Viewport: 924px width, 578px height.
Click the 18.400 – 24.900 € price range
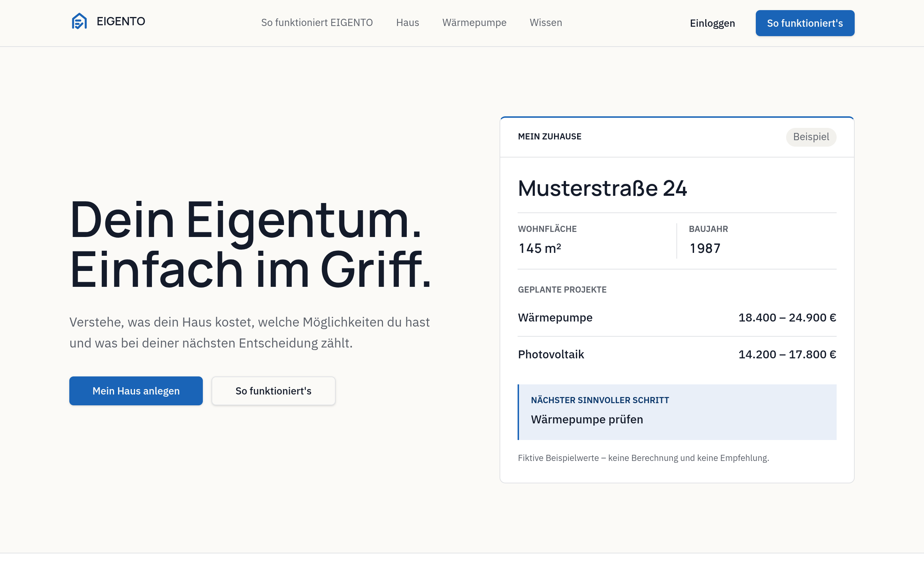(787, 318)
